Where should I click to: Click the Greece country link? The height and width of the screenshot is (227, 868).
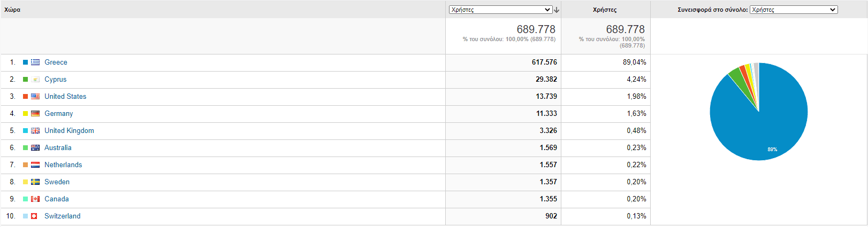click(x=56, y=62)
